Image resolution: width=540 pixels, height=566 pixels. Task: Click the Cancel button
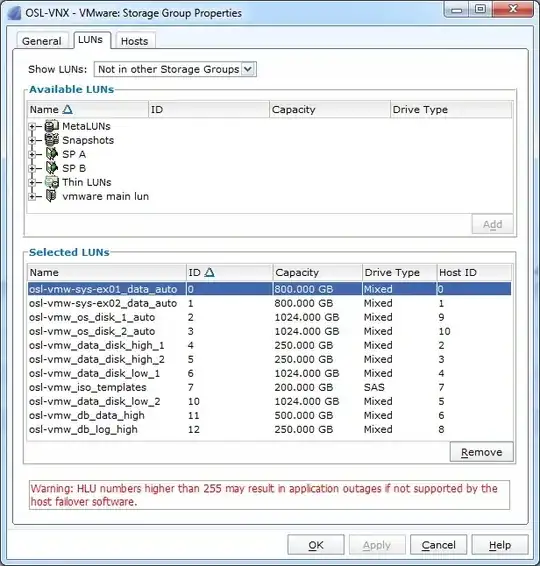point(438,545)
